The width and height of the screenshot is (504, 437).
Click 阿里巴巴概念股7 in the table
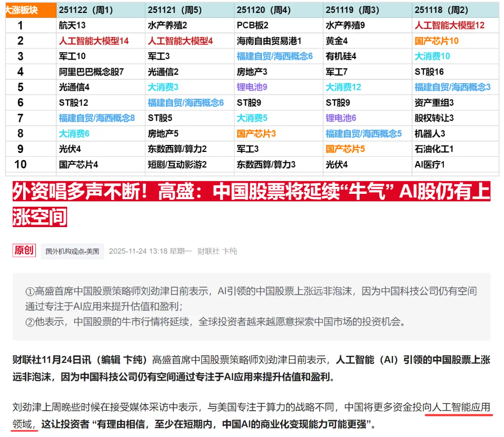pyautogui.click(x=91, y=71)
